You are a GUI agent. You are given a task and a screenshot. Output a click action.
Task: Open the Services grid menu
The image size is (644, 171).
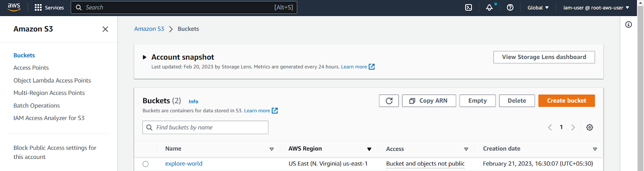pyautogui.click(x=49, y=8)
